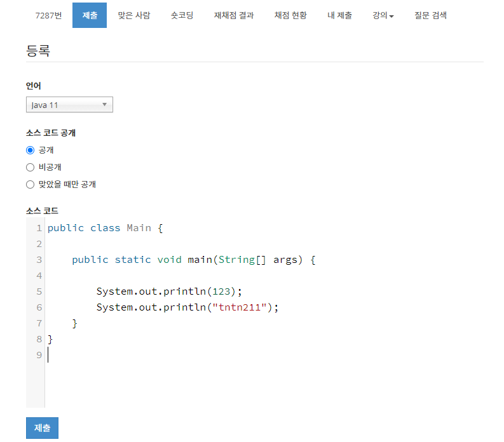
Task: Click the 소스 코드 label above the editor
Action: tap(42, 211)
